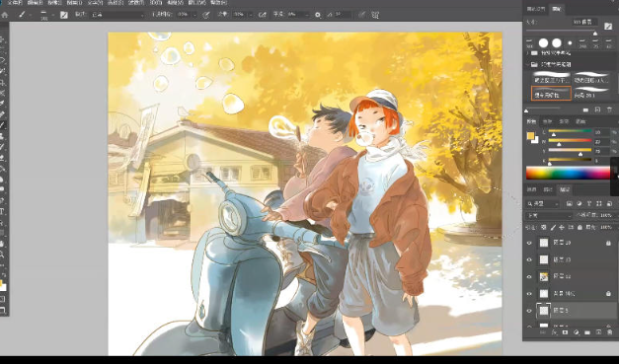Switch to the 色板 (Swatches) tab
The height and width of the screenshot is (364, 619).
(547, 121)
